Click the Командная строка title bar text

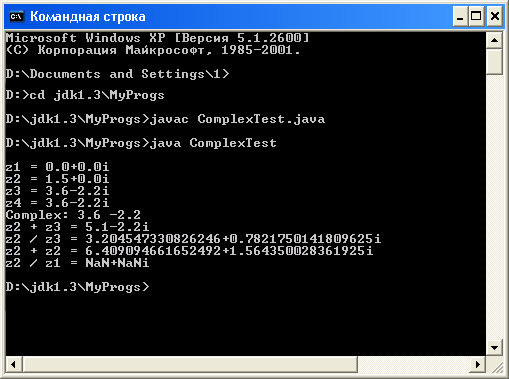88,17
